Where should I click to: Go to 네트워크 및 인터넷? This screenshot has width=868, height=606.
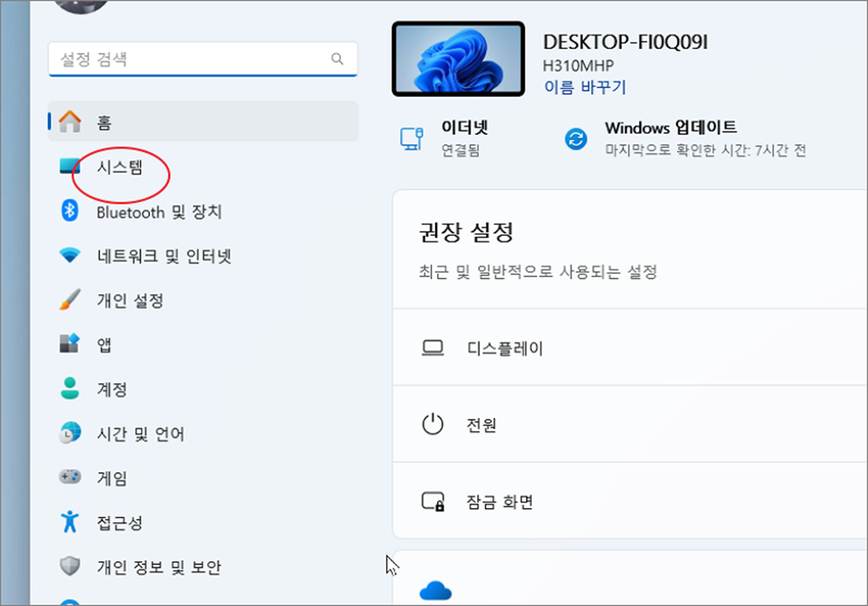pos(203,256)
